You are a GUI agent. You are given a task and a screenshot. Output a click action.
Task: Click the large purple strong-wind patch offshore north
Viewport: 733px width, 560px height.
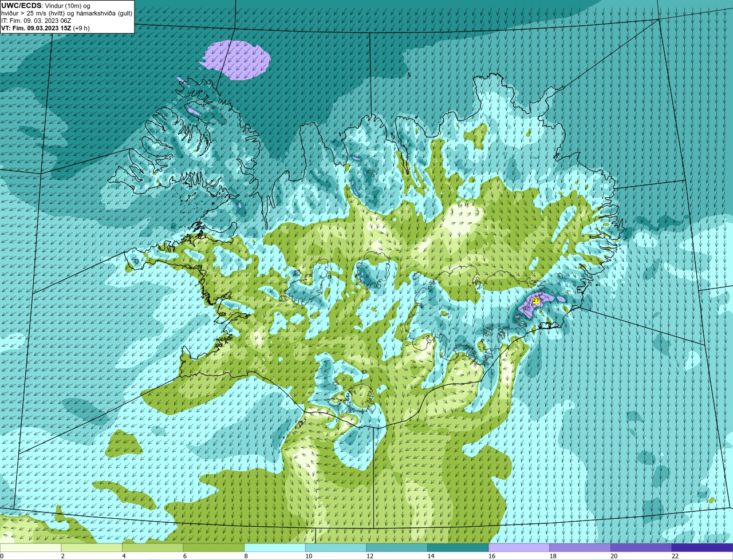(235, 60)
